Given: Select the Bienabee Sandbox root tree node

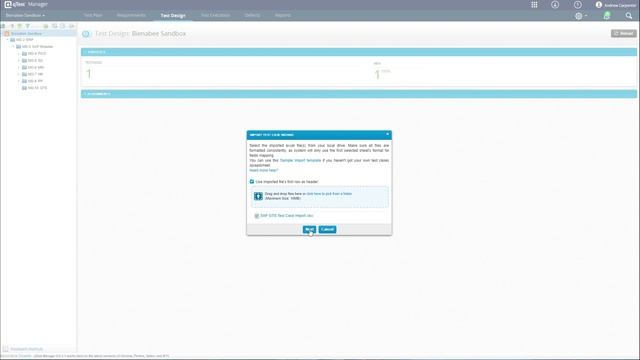Looking at the screenshot, I should (x=26, y=33).
